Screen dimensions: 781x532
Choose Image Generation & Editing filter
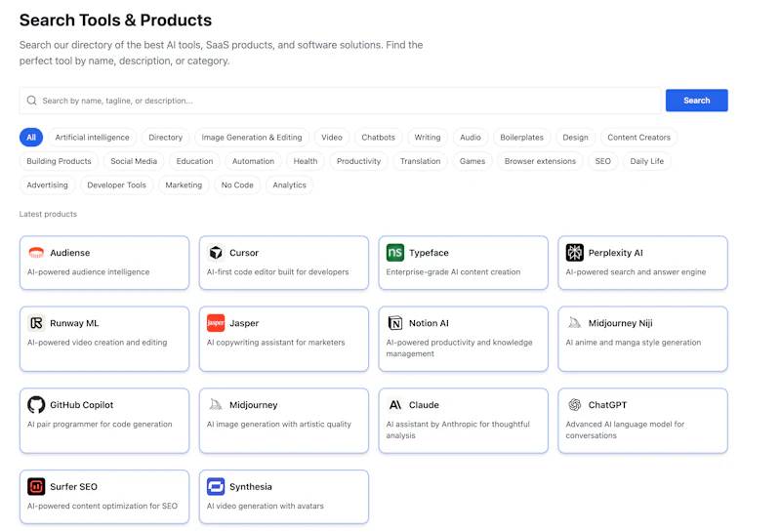pyautogui.click(x=252, y=138)
